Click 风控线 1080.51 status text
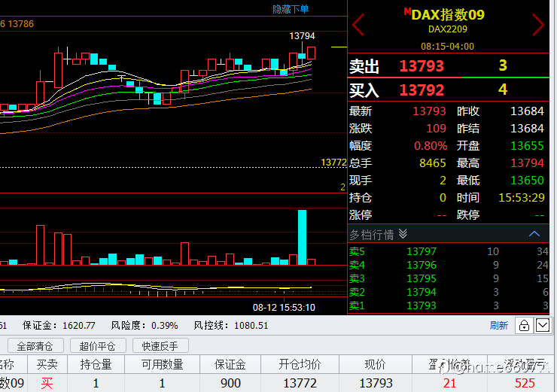557x392 pixels. pos(230,325)
